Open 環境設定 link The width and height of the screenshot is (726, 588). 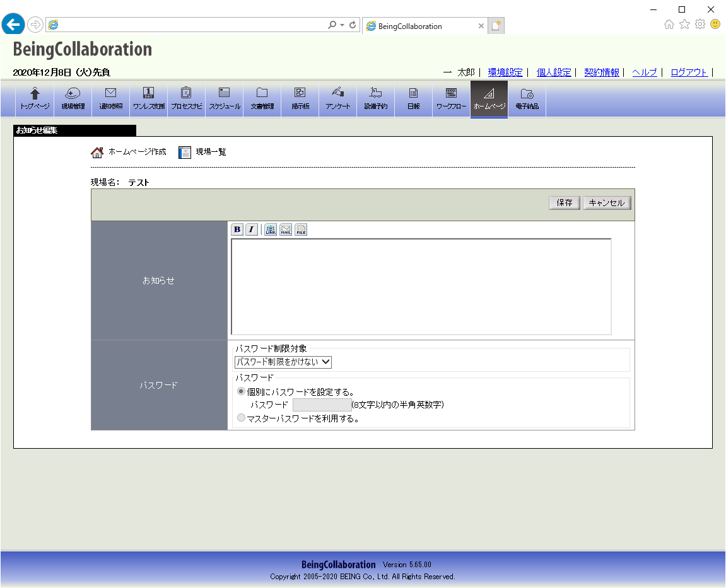[x=505, y=72]
